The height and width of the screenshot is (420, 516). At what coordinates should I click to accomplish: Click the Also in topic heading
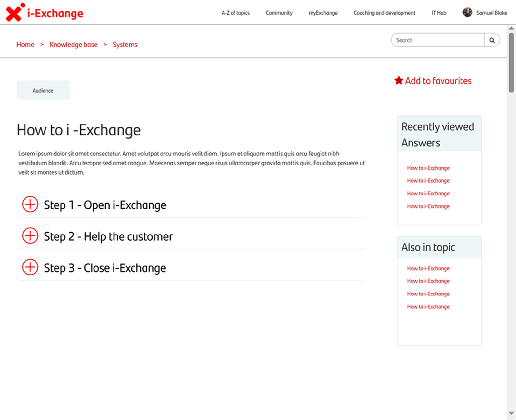tap(428, 247)
